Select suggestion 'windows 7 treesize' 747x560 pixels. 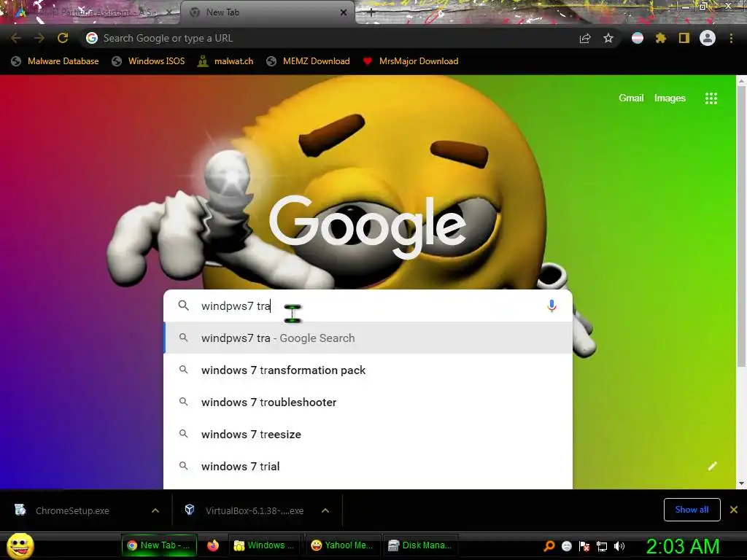coord(368,434)
